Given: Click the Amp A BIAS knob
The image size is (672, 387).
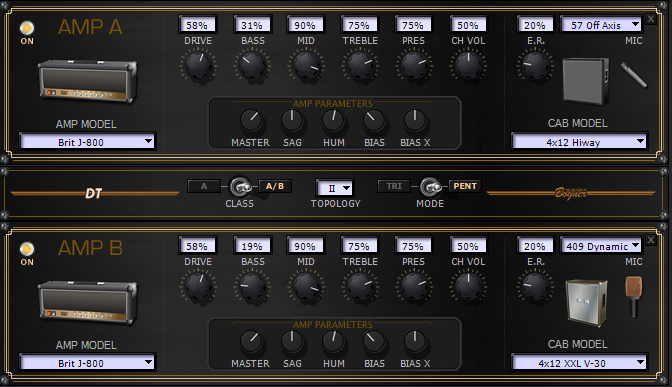Looking at the screenshot, I should tap(374, 120).
